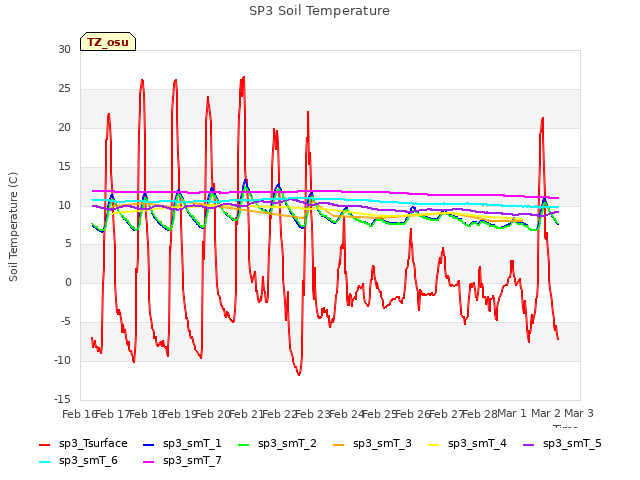Click the Feb 23 x-axis label

313,414
